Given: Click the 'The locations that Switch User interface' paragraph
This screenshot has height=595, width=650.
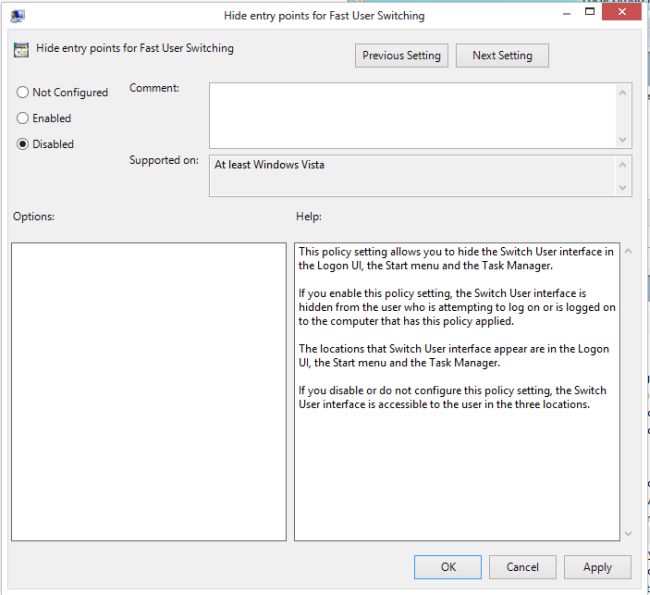Looking at the screenshot, I should pos(454,356).
